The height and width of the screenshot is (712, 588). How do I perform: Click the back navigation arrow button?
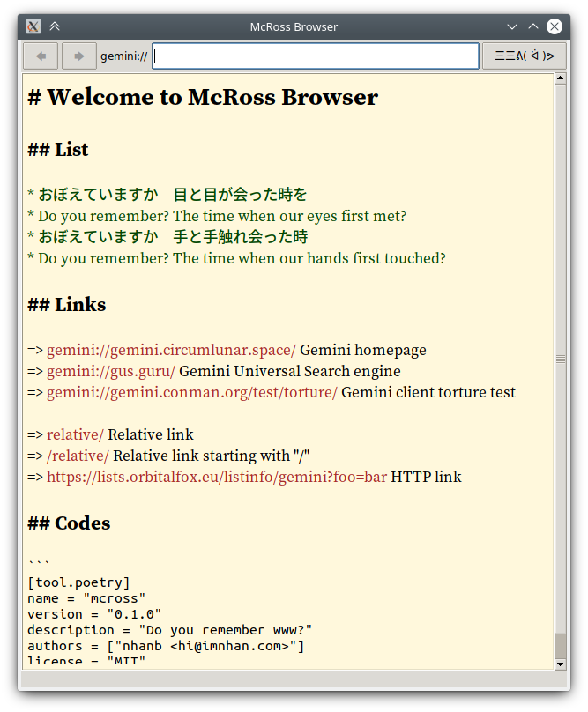41,56
